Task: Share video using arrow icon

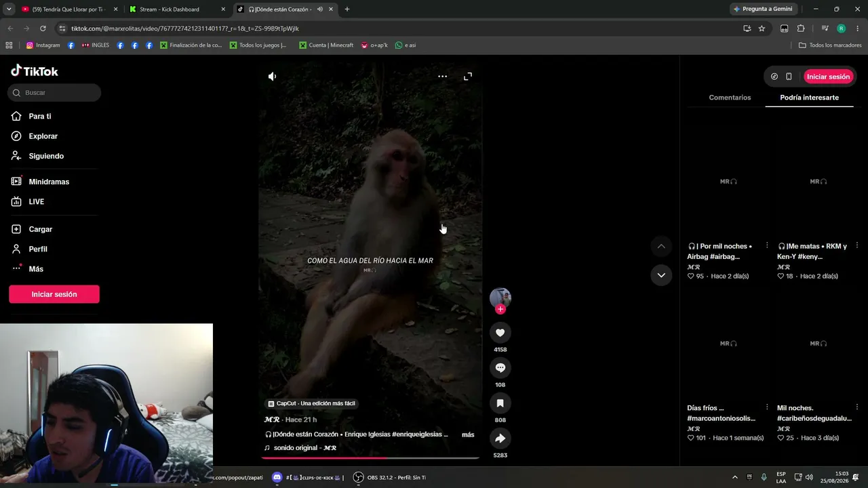Action: (500, 439)
